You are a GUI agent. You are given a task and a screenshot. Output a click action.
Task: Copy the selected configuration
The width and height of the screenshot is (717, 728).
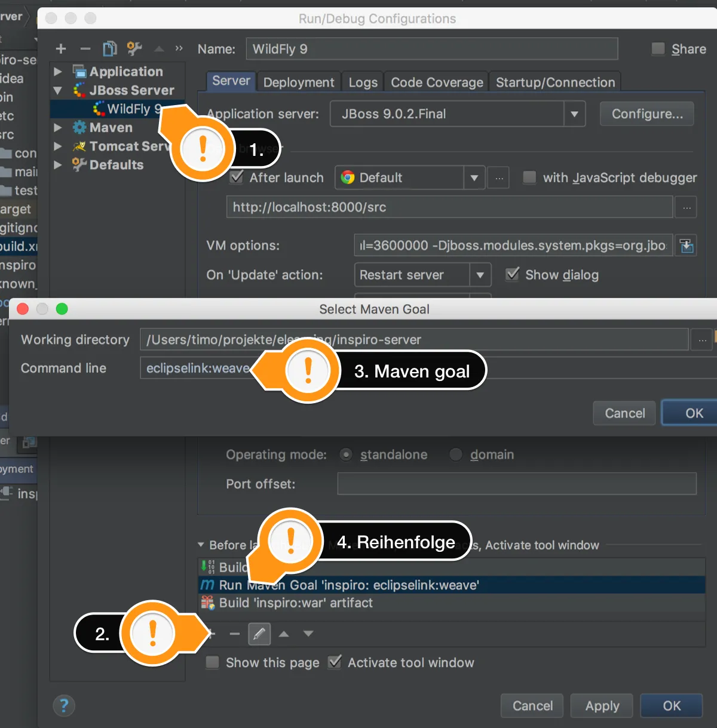point(110,48)
